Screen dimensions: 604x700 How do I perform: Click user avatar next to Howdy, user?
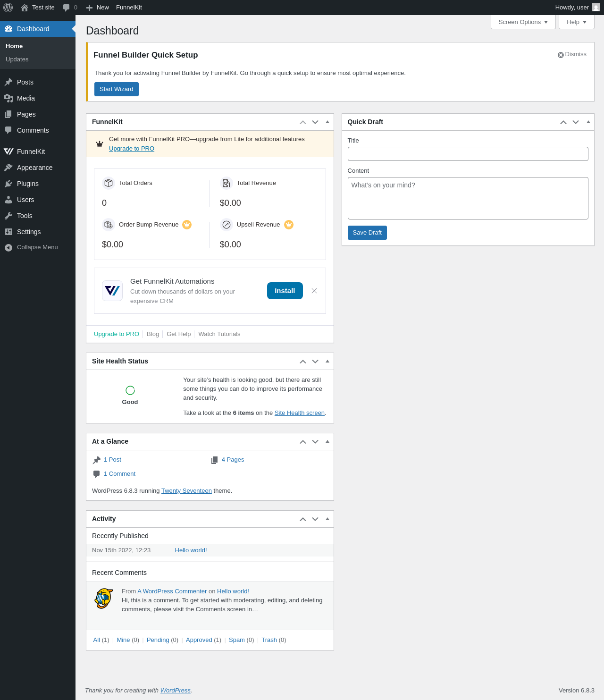596,8
